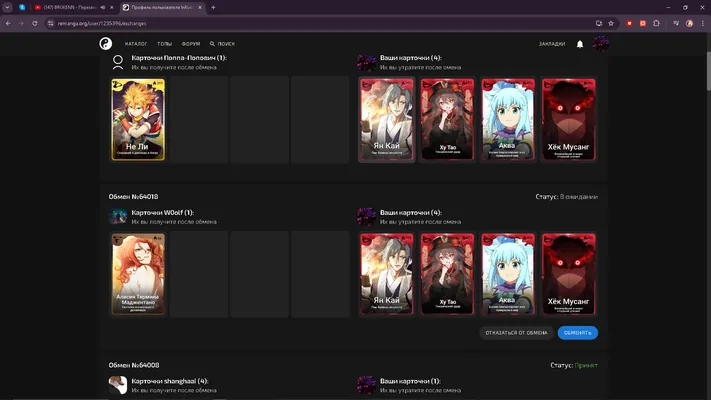Open the ЗАКЛАДКИ link

click(x=552, y=44)
